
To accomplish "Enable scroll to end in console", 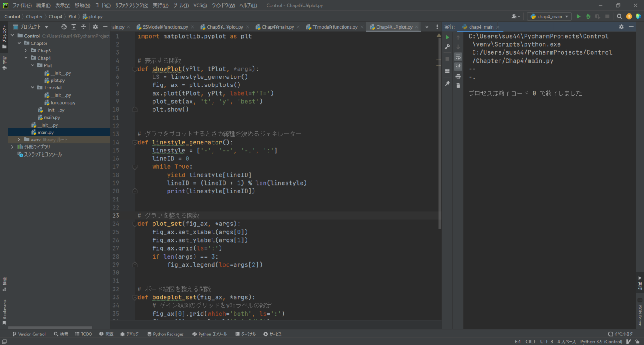I will [x=458, y=66].
